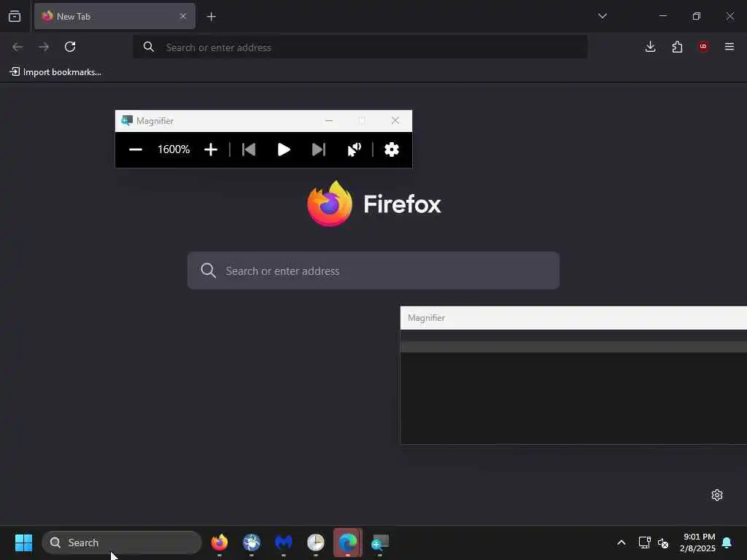The image size is (747, 560).
Task: Open Malwarebytes from the taskbar
Action: point(284,542)
